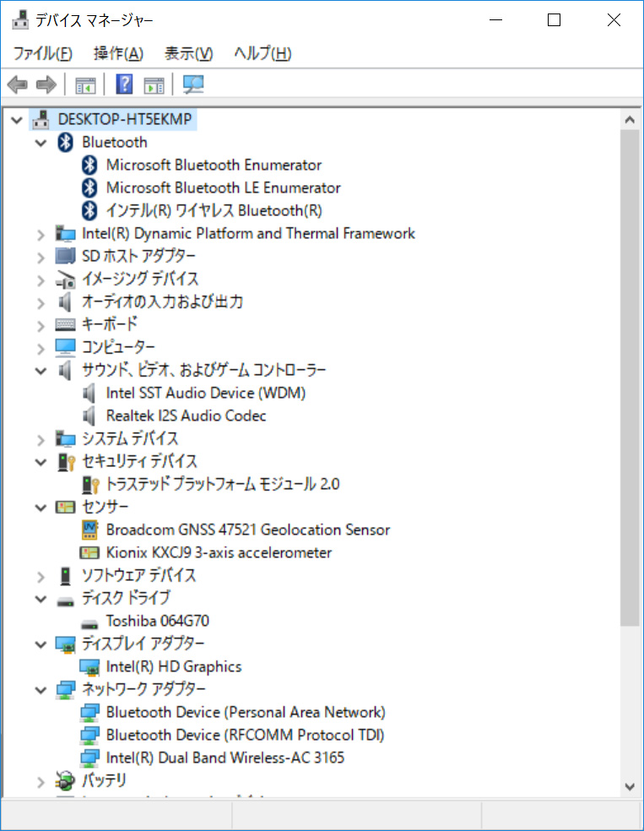644x831 pixels.
Task: Select Bluetooth Device (RFCOMM Protocol TDI)
Action: (246, 735)
